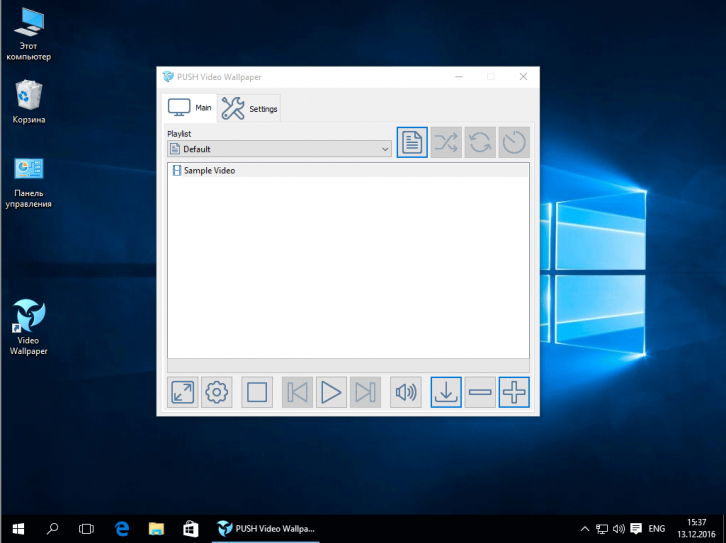Skip to the previous video
Image resolution: width=726 pixels, height=543 pixels.
point(297,392)
